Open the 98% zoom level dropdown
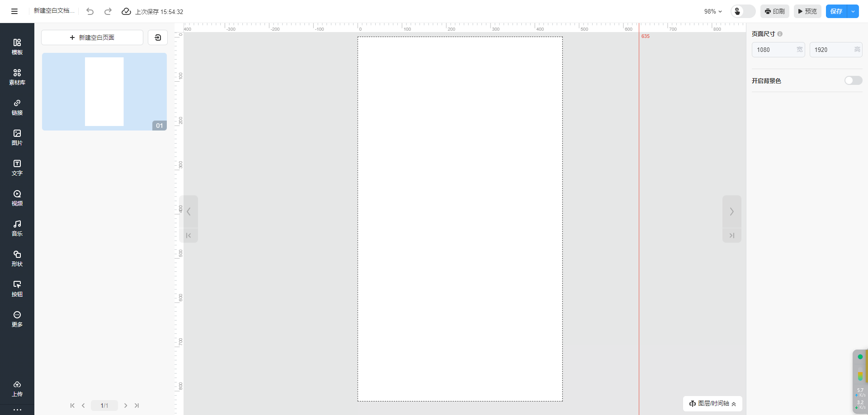 click(x=713, y=11)
